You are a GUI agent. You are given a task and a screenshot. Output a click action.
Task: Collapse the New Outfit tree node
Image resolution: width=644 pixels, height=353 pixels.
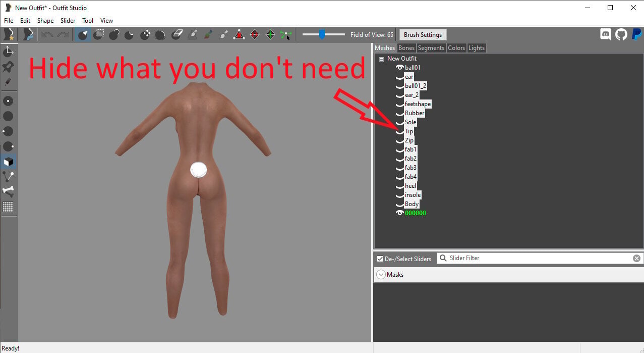point(381,59)
